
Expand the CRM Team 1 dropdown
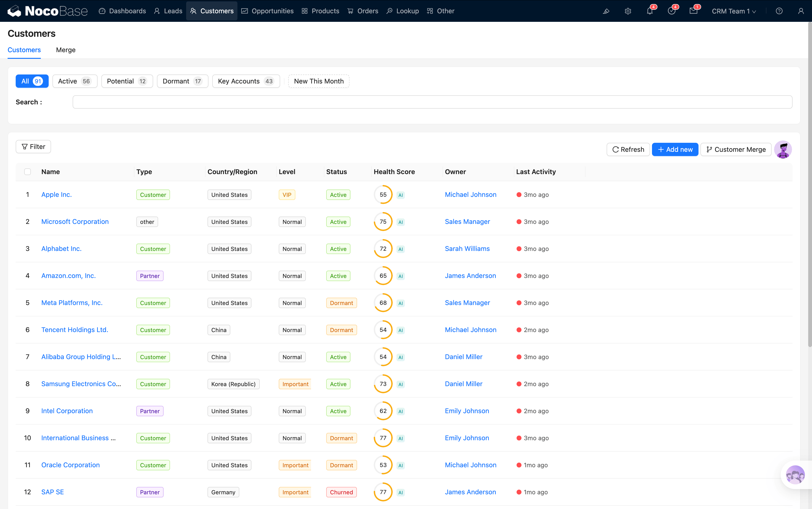coord(734,11)
